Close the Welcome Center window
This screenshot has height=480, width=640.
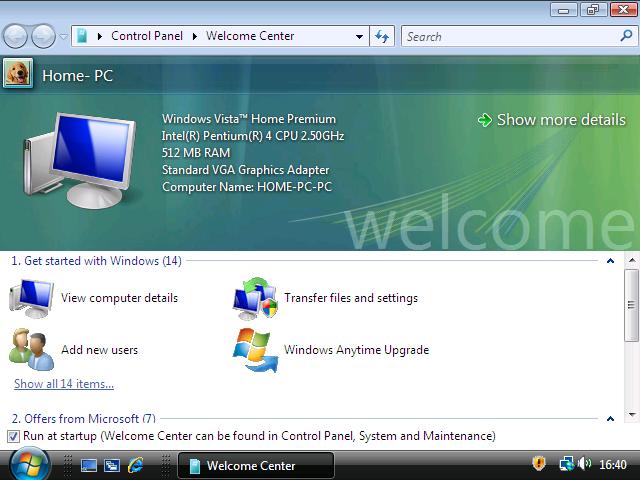tap(623, 9)
